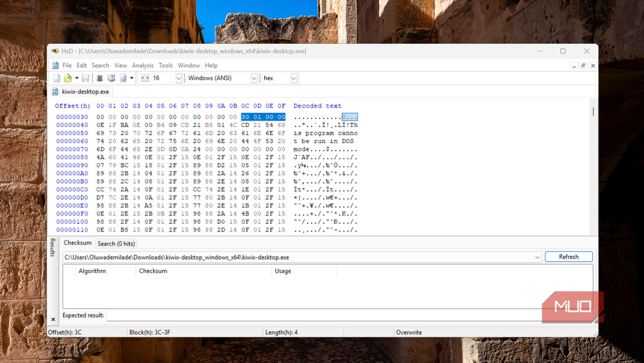The width and height of the screenshot is (644, 363).
Task: Expand the checksum file path dropdown
Action: pos(537,257)
